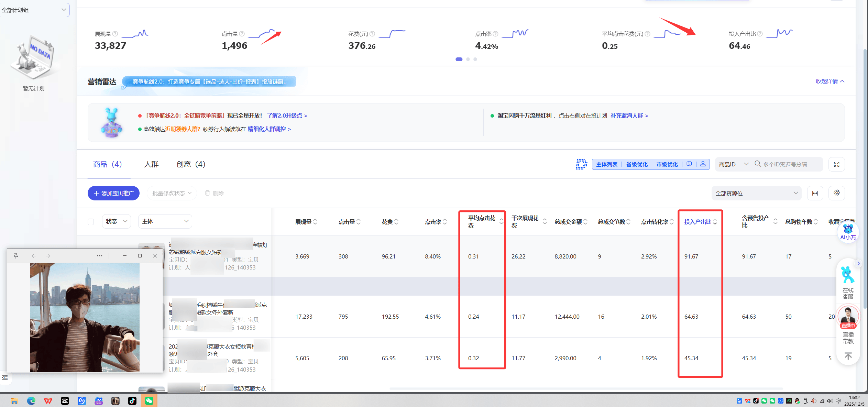Viewport: 868px width, 407px height.
Task: Go to second carousel page dot
Action: click(x=468, y=59)
